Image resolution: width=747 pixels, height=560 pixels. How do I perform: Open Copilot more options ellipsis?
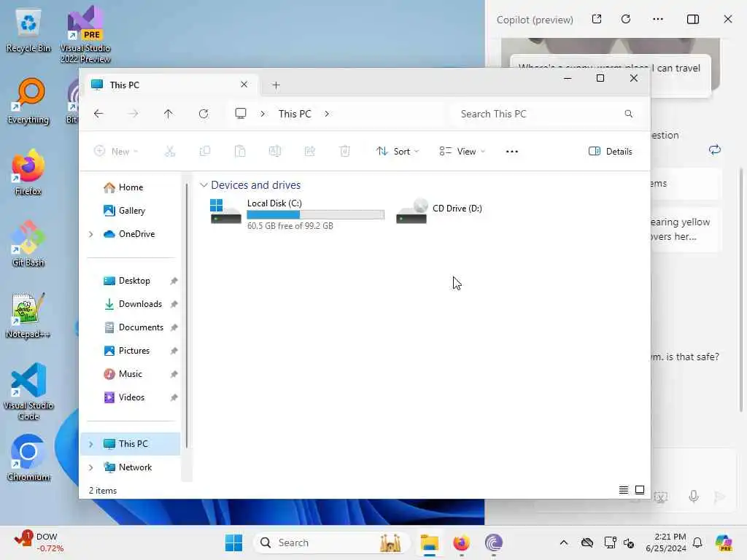point(658,19)
